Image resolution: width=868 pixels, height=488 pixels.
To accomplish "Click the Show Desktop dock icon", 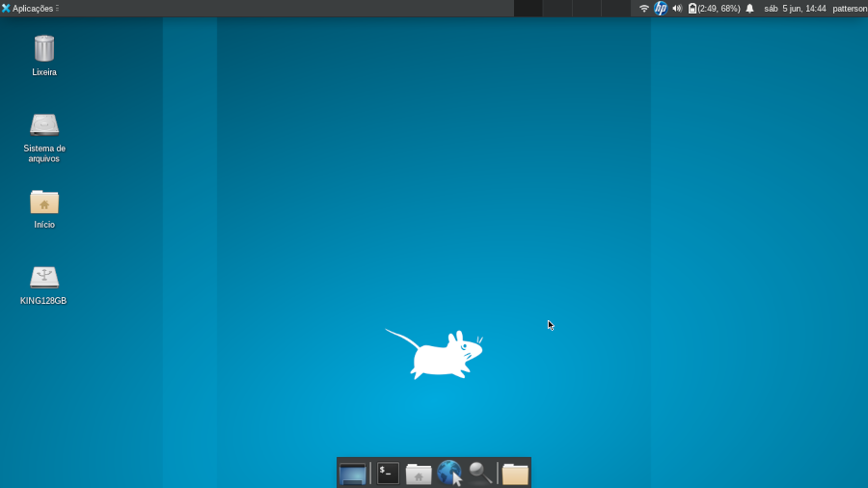I will 353,474.
